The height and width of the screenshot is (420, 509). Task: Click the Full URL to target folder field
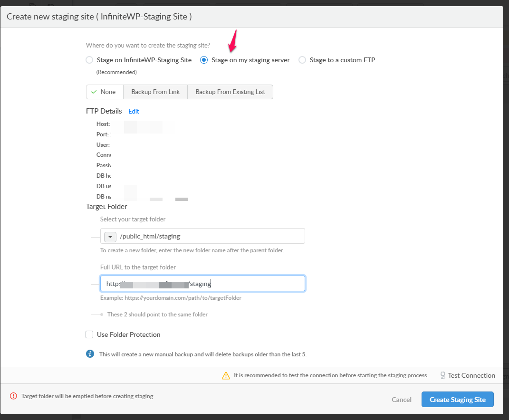(202, 284)
